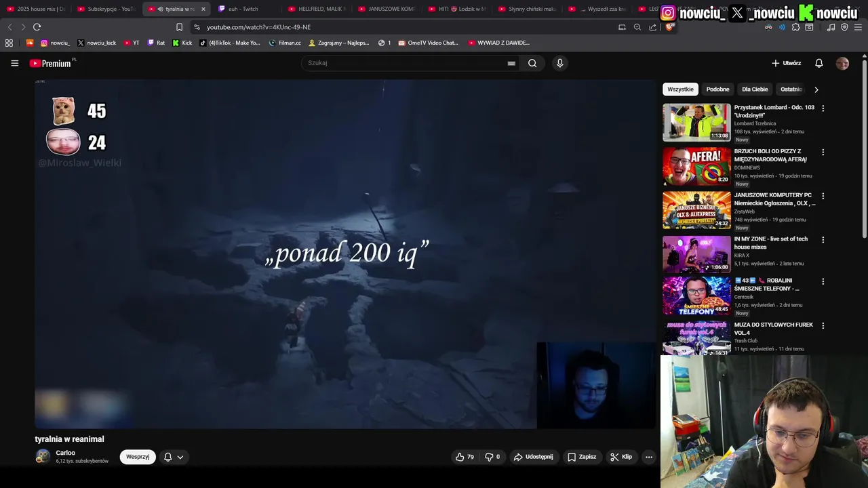
Task: Open the Brave VPN shield icon
Action: click(x=844, y=27)
